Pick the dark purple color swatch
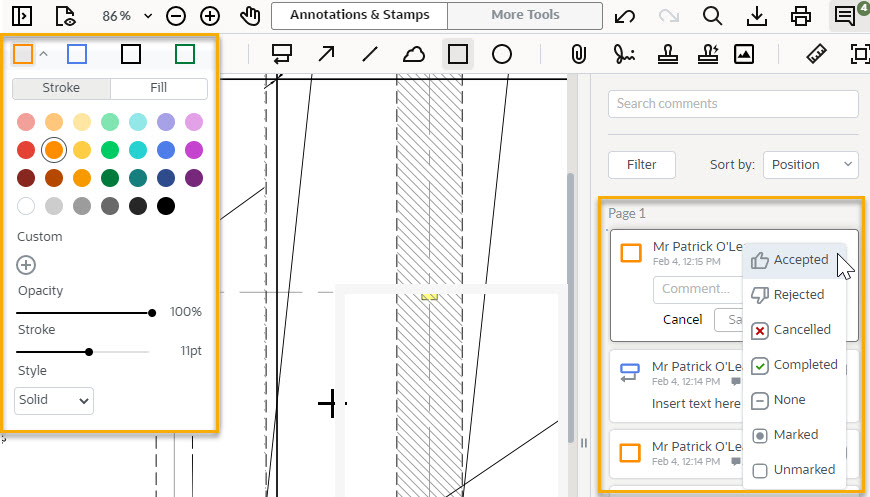The width and height of the screenshot is (870, 497). 194,178
